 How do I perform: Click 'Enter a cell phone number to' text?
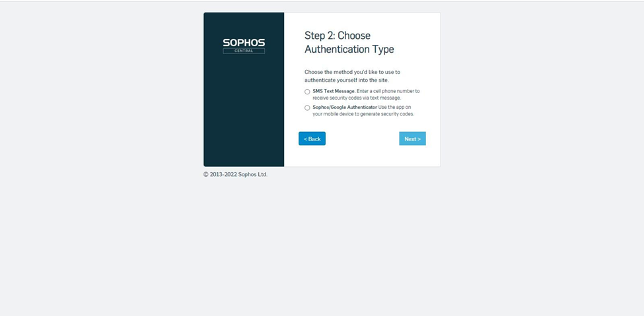[x=388, y=91]
